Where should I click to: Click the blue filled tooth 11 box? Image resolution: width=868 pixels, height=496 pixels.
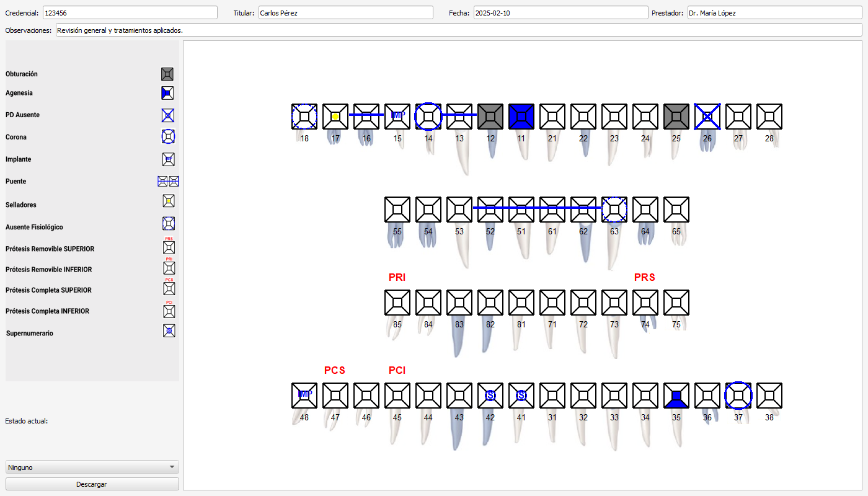(x=521, y=117)
